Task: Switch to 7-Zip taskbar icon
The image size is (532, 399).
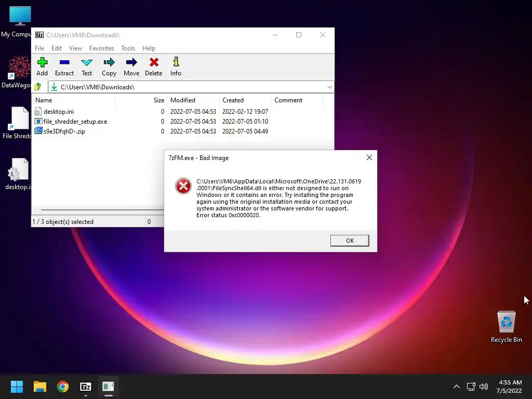Action: [x=86, y=387]
